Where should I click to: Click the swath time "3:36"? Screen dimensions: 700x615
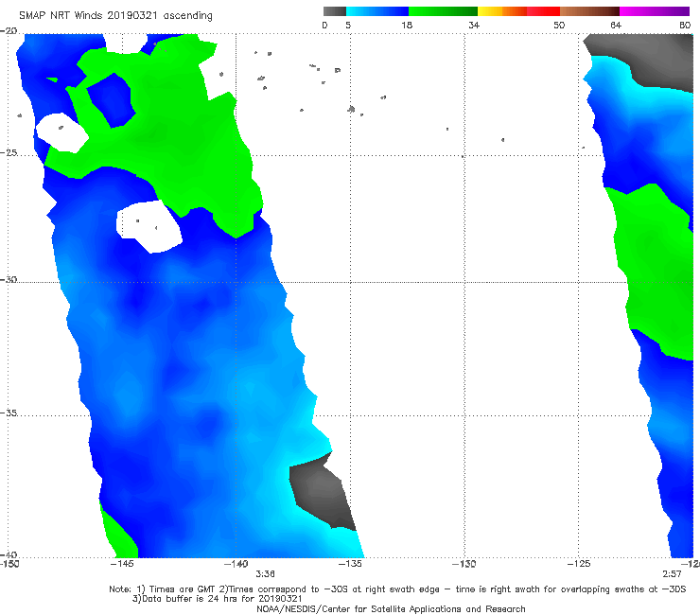(x=265, y=574)
